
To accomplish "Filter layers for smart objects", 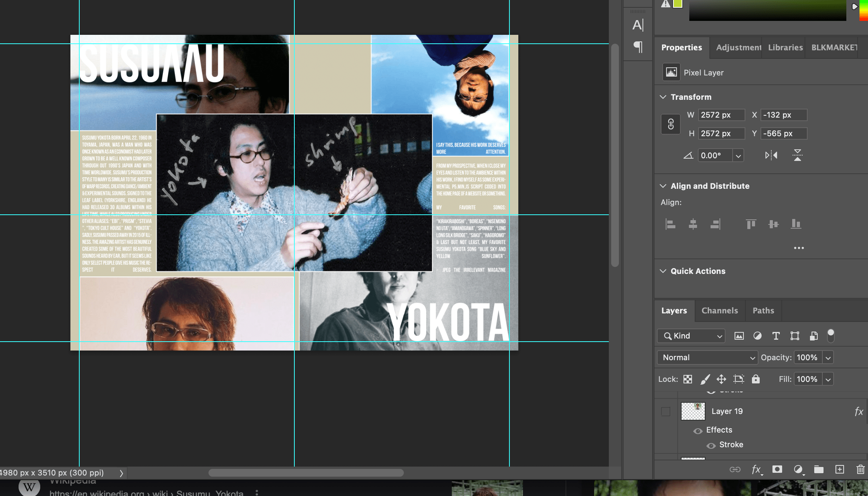I will 813,336.
